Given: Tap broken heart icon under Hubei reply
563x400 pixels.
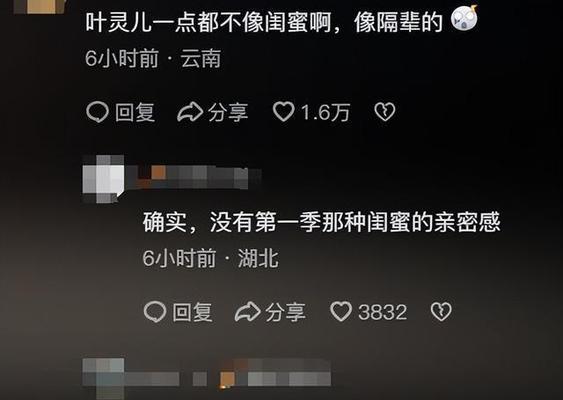Looking at the screenshot, I should click(441, 311).
